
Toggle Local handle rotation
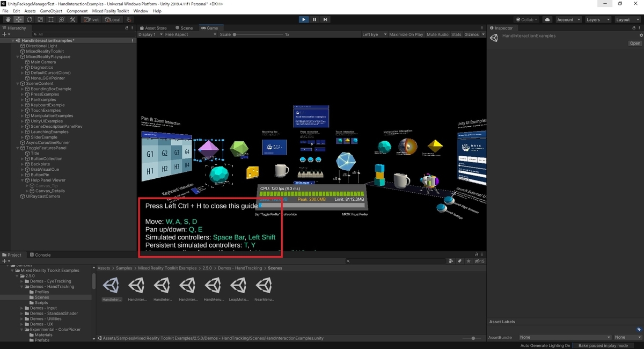pyautogui.click(x=114, y=19)
